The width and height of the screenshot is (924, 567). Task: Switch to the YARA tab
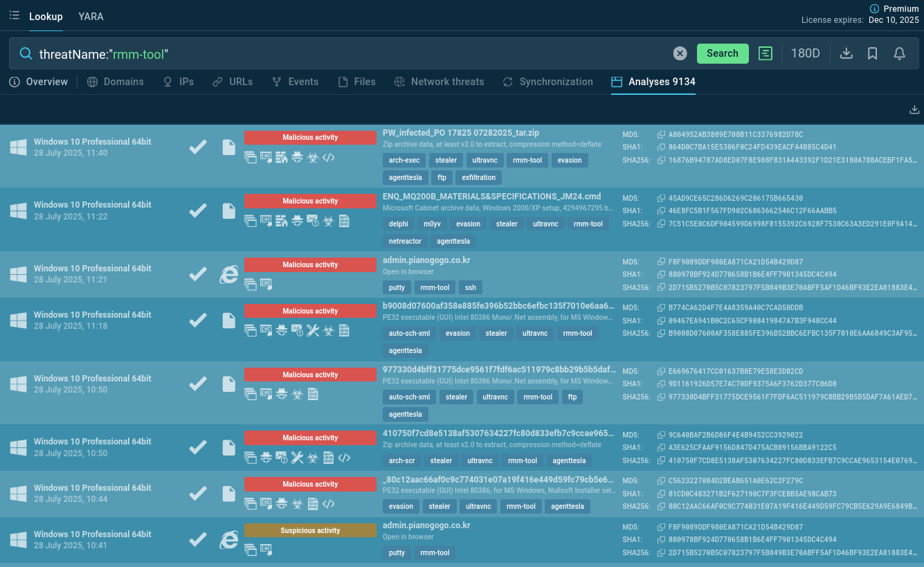tap(91, 17)
